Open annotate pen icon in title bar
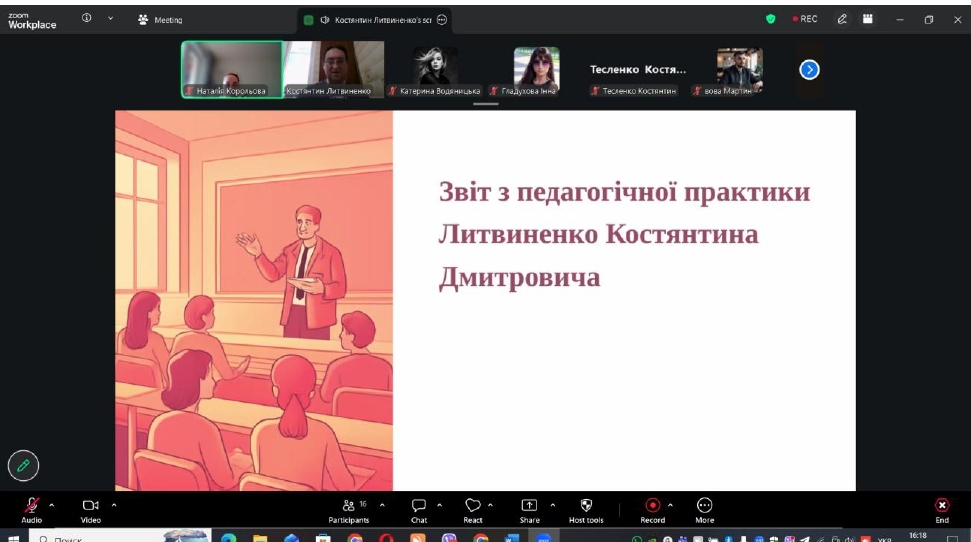 tap(842, 19)
